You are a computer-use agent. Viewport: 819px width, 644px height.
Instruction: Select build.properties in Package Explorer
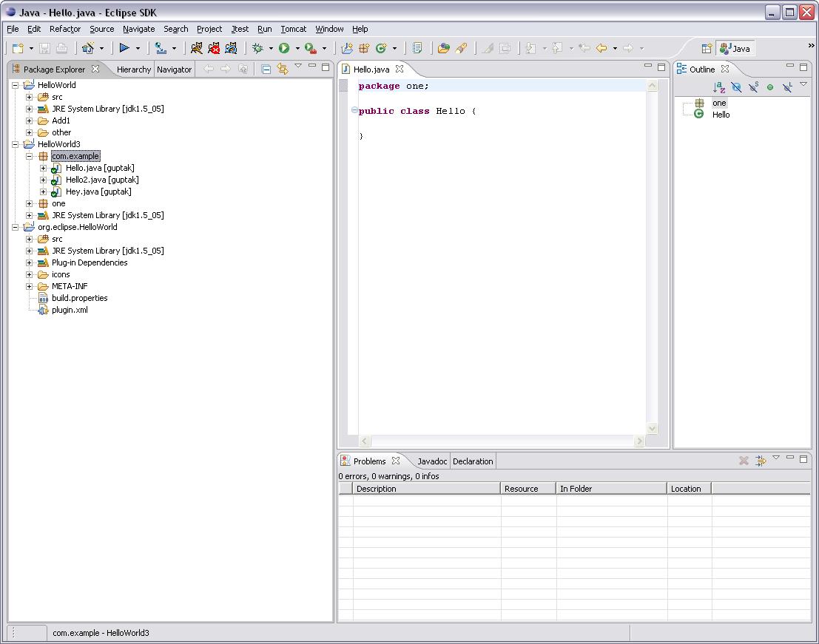point(79,298)
